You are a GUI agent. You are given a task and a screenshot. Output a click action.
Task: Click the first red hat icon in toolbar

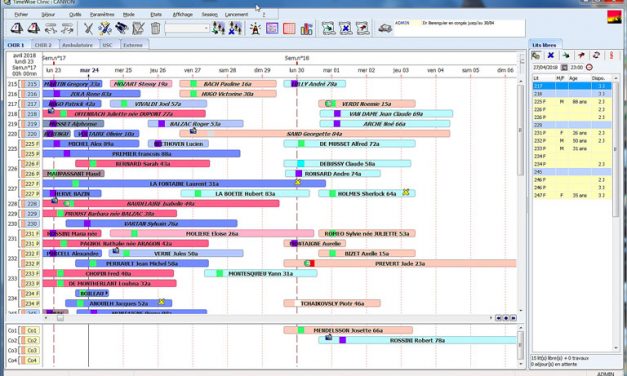16,28
